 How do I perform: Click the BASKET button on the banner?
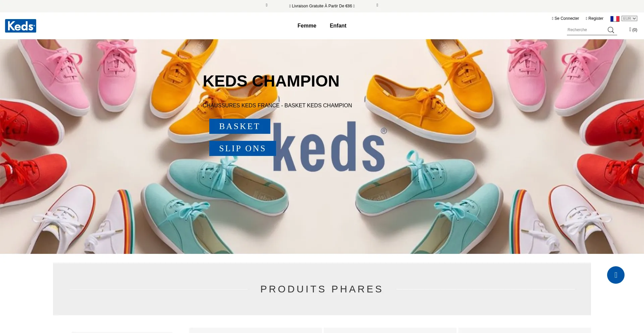tap(240, 126)
